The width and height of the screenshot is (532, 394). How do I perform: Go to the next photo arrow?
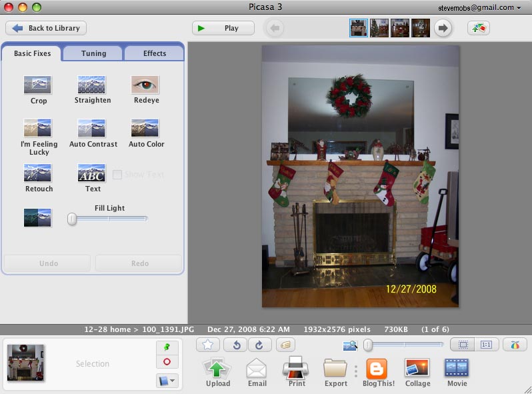pos(443,28)
